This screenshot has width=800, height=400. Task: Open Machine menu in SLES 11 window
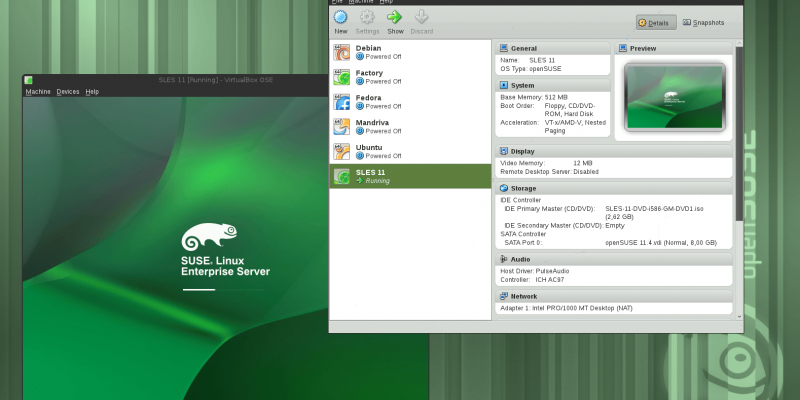(38, 92)
